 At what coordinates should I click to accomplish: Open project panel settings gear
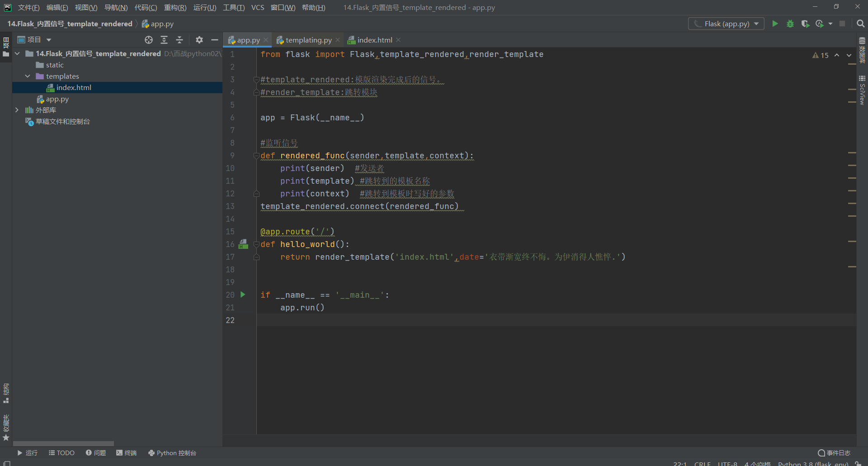click(x=199, y=40)
